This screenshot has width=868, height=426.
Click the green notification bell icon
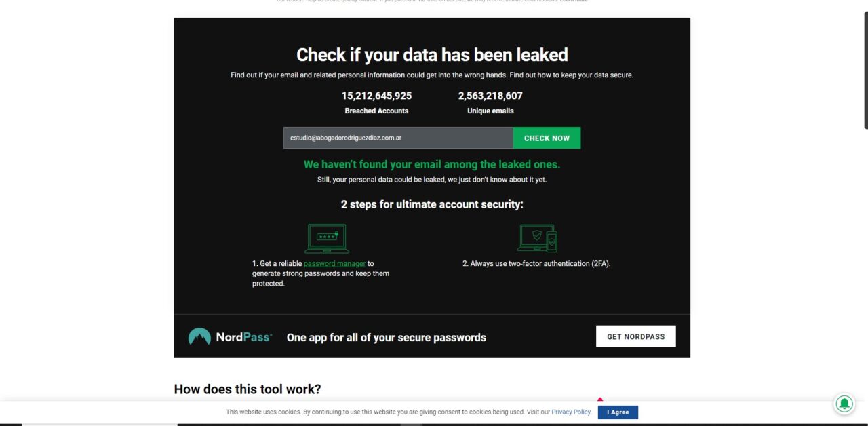click(844, 404)
